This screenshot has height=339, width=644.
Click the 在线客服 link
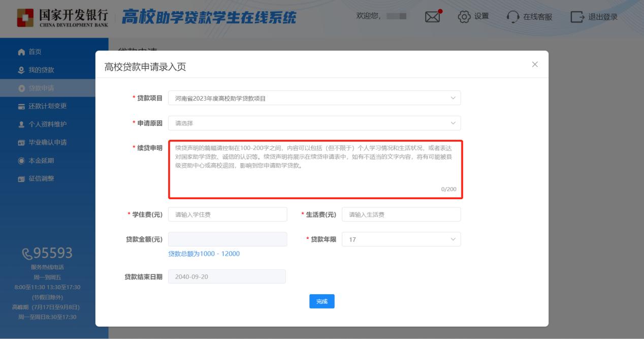[538, 17]
